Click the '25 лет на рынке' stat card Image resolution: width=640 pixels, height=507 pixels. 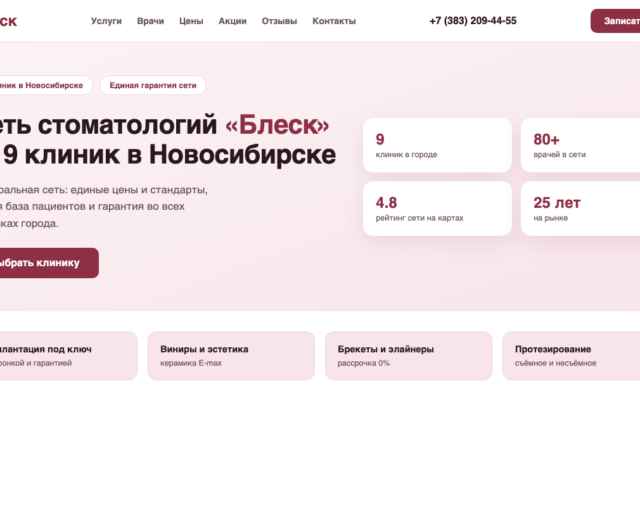tap(580, 209)
